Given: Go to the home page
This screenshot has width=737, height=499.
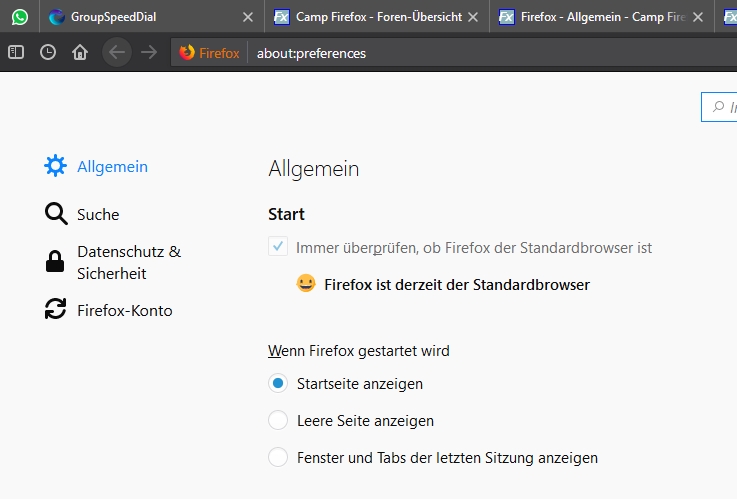Looking at the screenshot, I should pyautogui.click(x=80, y=53).
